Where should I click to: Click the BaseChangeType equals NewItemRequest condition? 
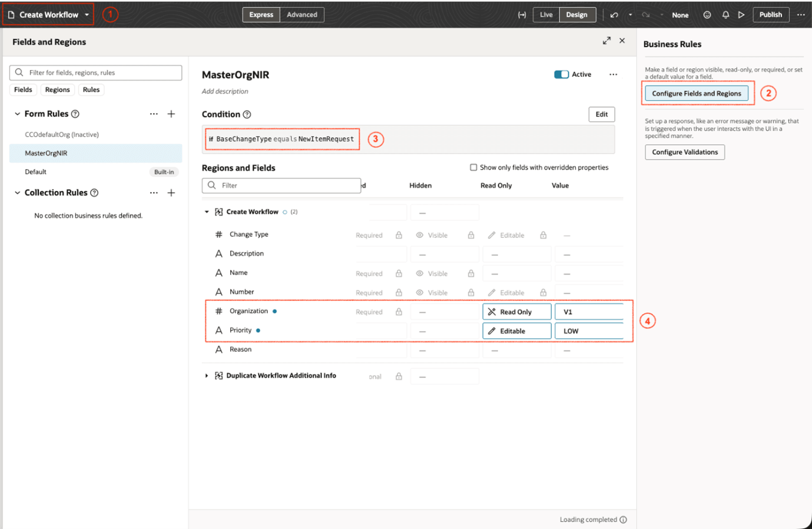281,139
